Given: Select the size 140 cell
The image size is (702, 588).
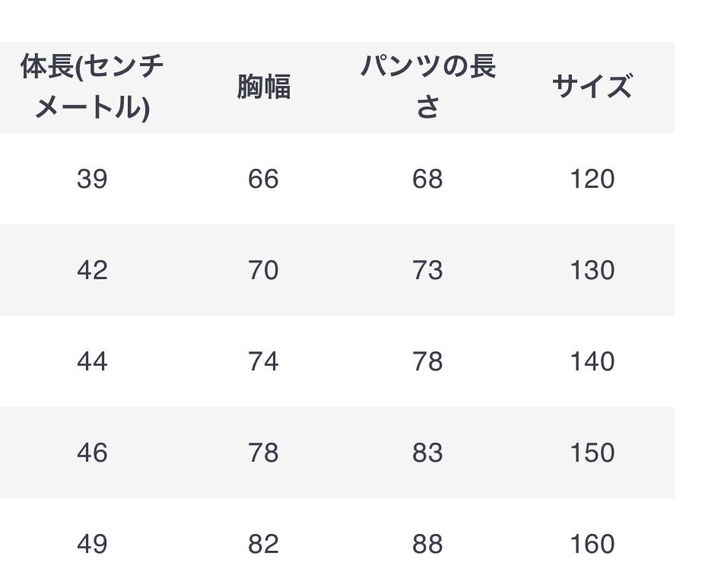Looking at the screenshot, I should (592, 362).
